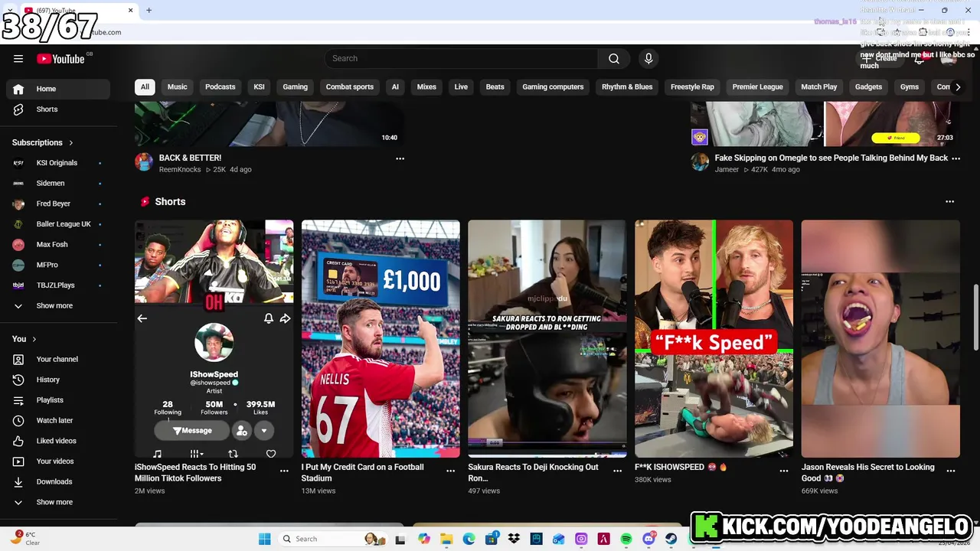Viewport: 980px width, 551px height.
Task: Select the Gaming filter chip
Action: [295, 87]
